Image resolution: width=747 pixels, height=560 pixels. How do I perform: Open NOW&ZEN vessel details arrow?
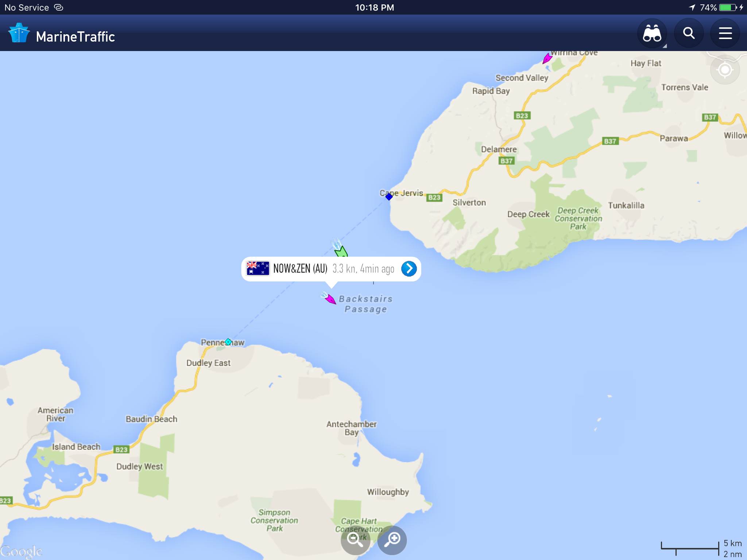409,269
